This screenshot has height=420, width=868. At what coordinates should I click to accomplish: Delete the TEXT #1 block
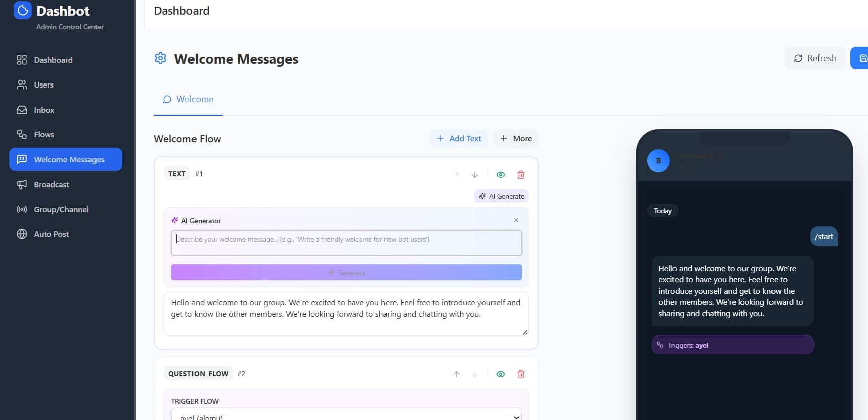tap(521, 175)
